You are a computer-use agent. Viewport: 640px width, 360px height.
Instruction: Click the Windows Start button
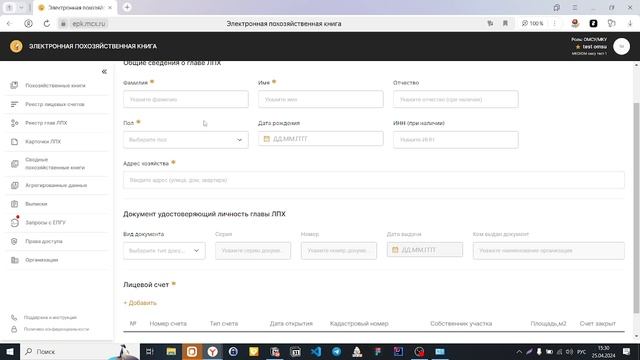point(9,351)
